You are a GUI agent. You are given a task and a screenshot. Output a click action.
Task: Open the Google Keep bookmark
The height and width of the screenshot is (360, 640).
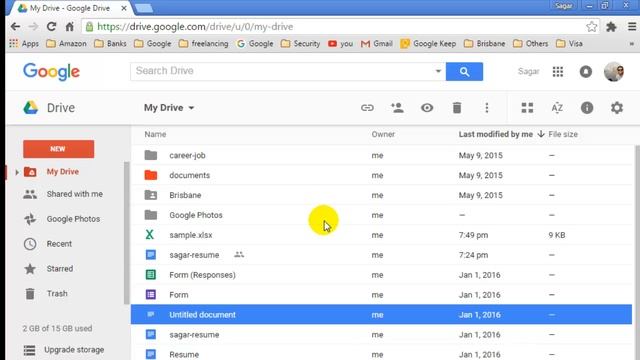tap(428, 44)
